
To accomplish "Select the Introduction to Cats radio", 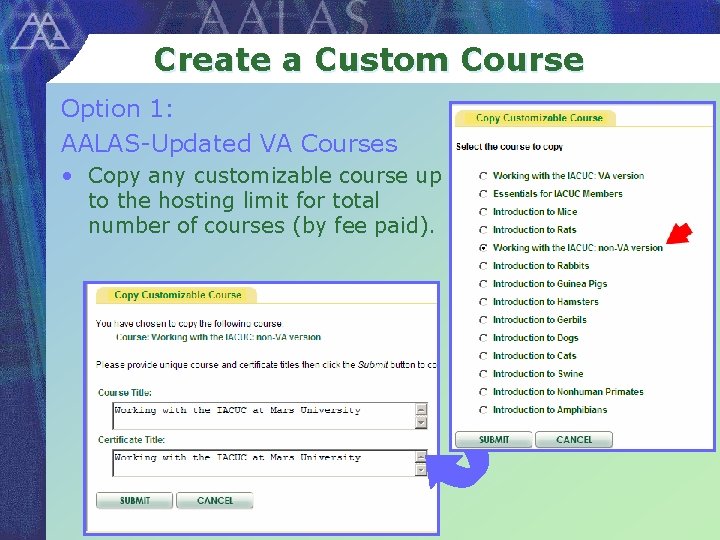I will coord(483,356).
